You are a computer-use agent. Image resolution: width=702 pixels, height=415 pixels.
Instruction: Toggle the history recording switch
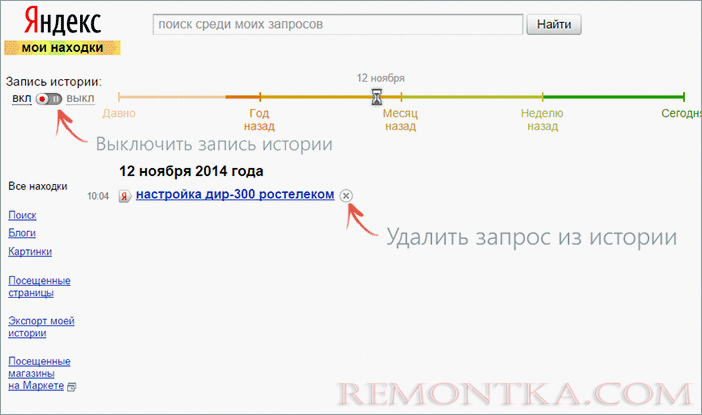coord(49,98)
